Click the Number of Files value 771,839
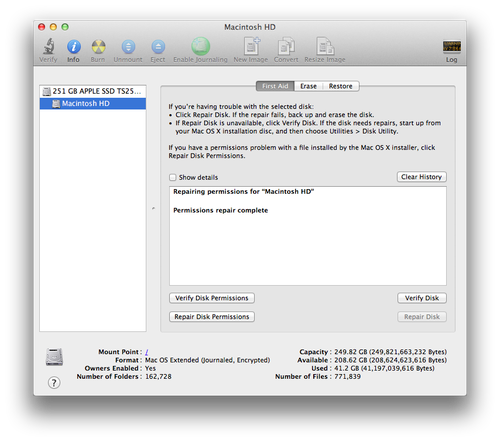 pos(347,377)
